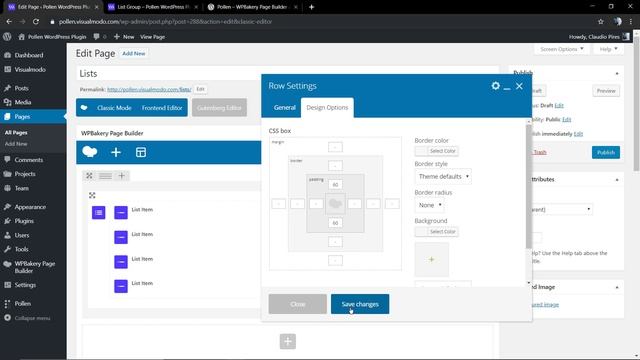
Task: Open Visualmodo sidebar menu
Action: (30, 69)
